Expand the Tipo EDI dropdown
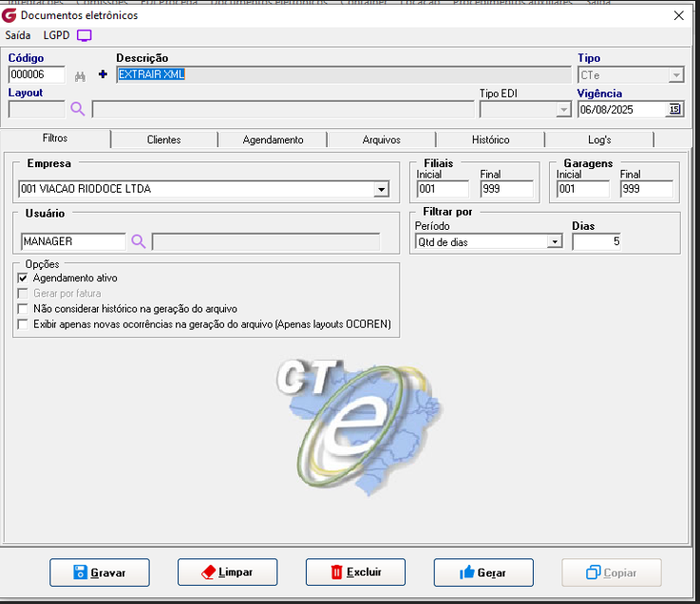This screenshot has width=700, height=604. [x=564, y=109]
